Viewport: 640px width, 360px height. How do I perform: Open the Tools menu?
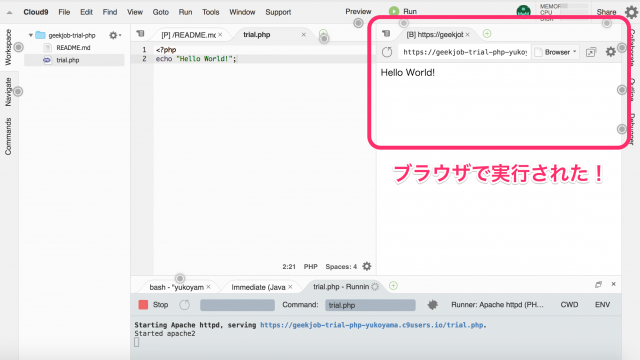[211, 12]
